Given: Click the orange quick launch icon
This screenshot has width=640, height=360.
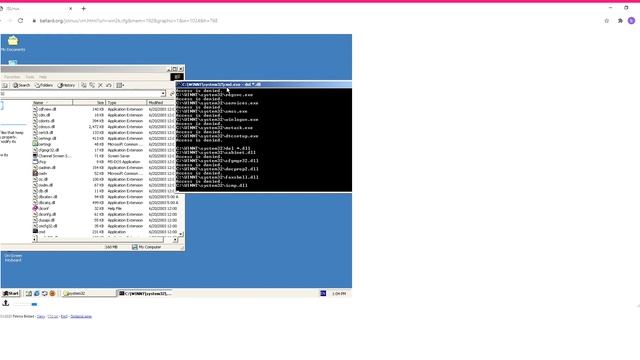Looking at the screenshot, I should (52, 293).
